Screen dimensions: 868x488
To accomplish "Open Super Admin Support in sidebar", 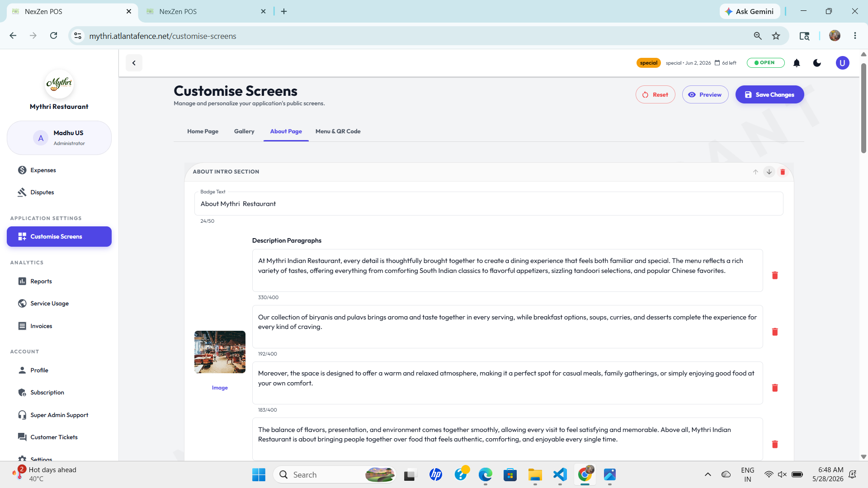I will tap(59, 415).
